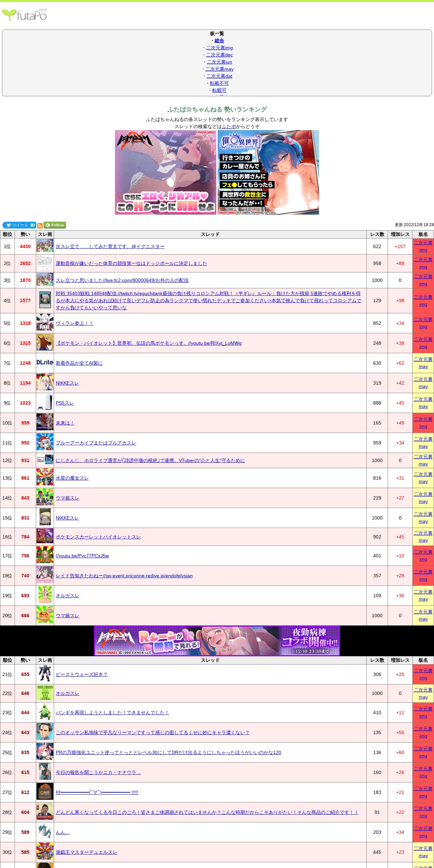Open the にじさんじ、ホロライブ運営 thread
The height and width of the screenshot is (868, 434).
tap(150, 460)
